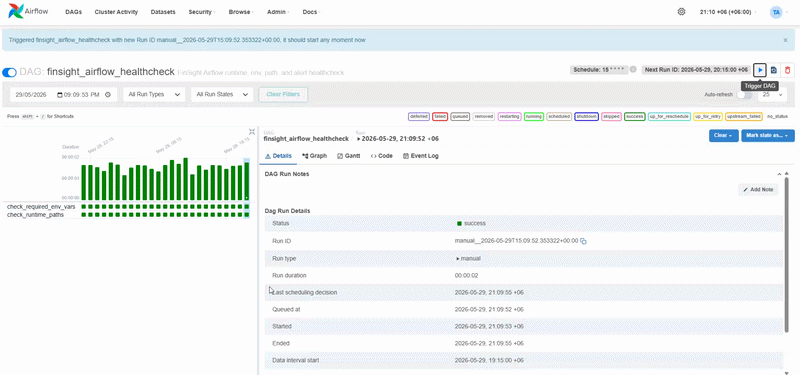
Task: Click the schedule info circle icon
Action: (633, 70)
